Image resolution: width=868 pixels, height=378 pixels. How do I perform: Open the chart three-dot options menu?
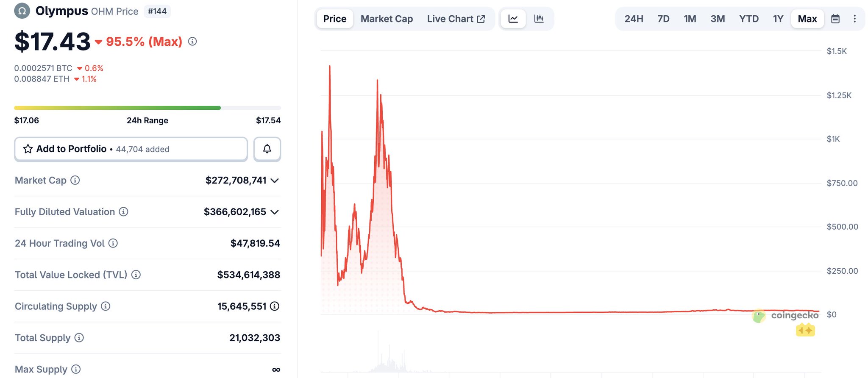[x=854, y=19]
